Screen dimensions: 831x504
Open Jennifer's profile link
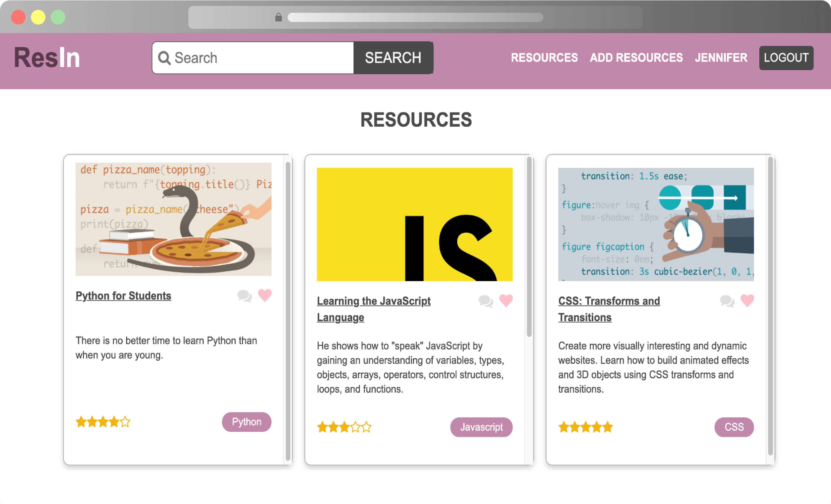[721, 58]
